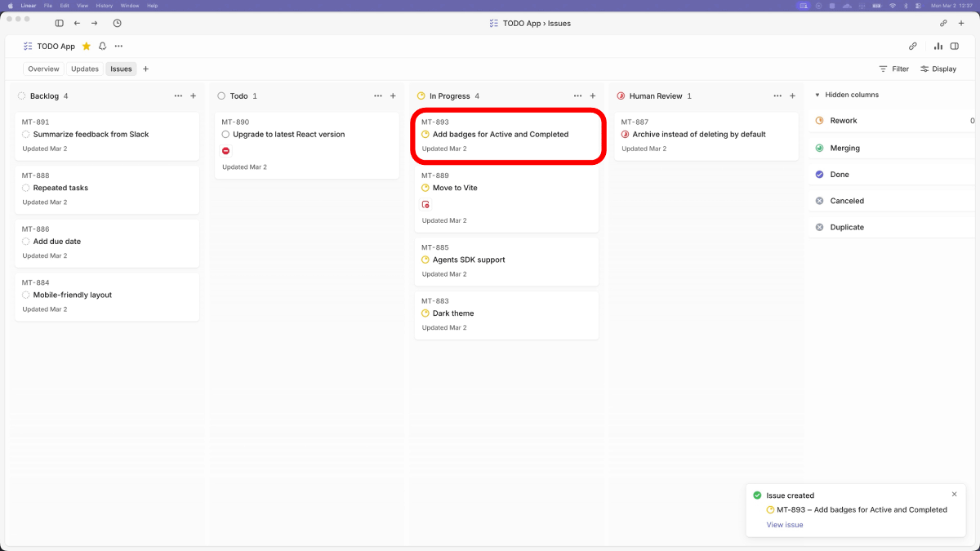
Task: Open the In Progress column options menu
Action: tap(577, 96)
